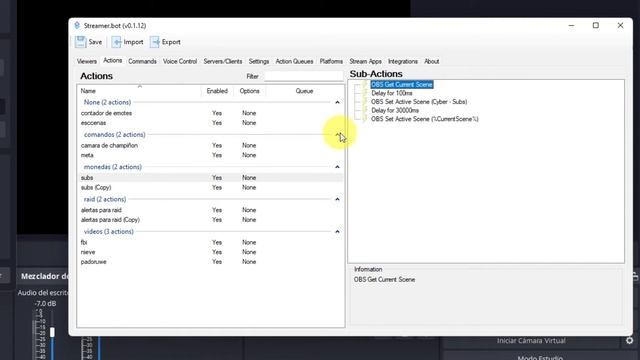Open the Servers/Clients tab
Screen dimensions: 640x360
point(223,61)
